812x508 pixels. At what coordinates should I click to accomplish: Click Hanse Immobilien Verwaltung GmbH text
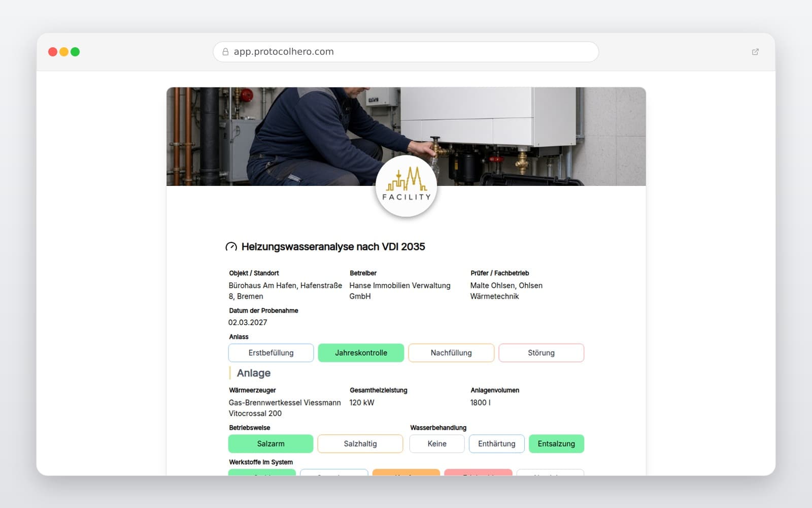pyautogui.click(x=400, y=291)
